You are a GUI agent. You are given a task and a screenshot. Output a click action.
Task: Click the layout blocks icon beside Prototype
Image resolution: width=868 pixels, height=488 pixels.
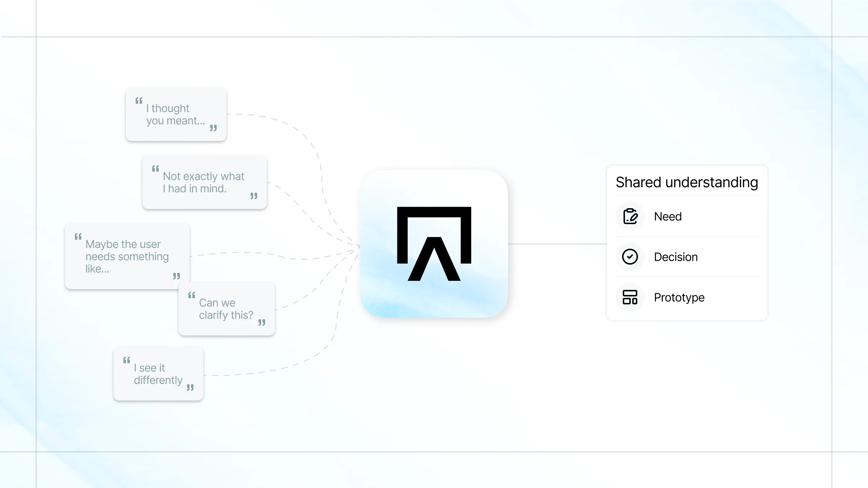[630, 297]
